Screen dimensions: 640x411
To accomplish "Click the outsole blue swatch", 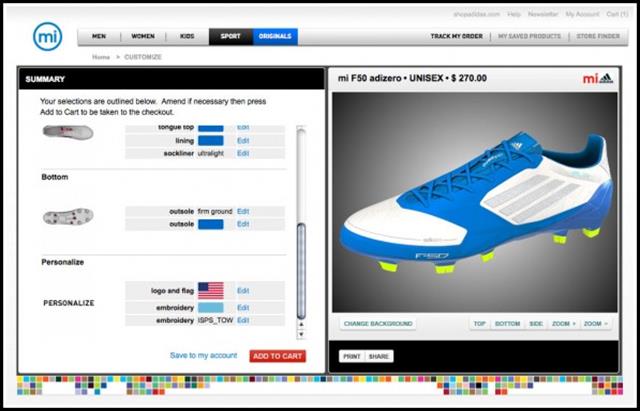I will click(211, 224).
